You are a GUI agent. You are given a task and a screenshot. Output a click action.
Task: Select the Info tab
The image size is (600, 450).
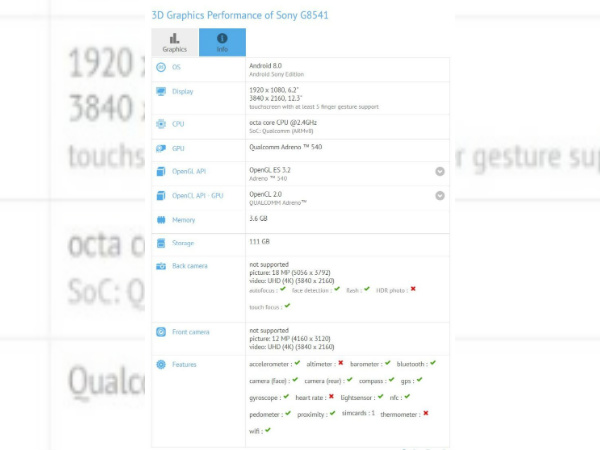[222, 42]
